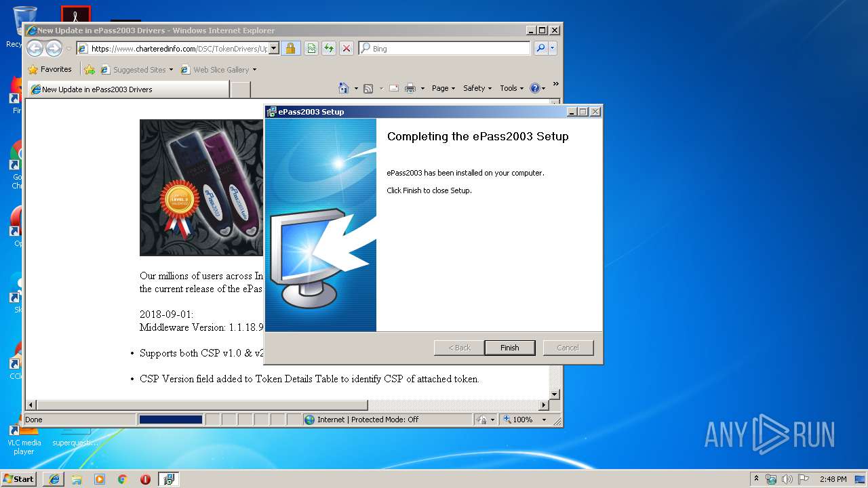
Task: Go forward in Internet Explorer
Action: click(54, 48)
